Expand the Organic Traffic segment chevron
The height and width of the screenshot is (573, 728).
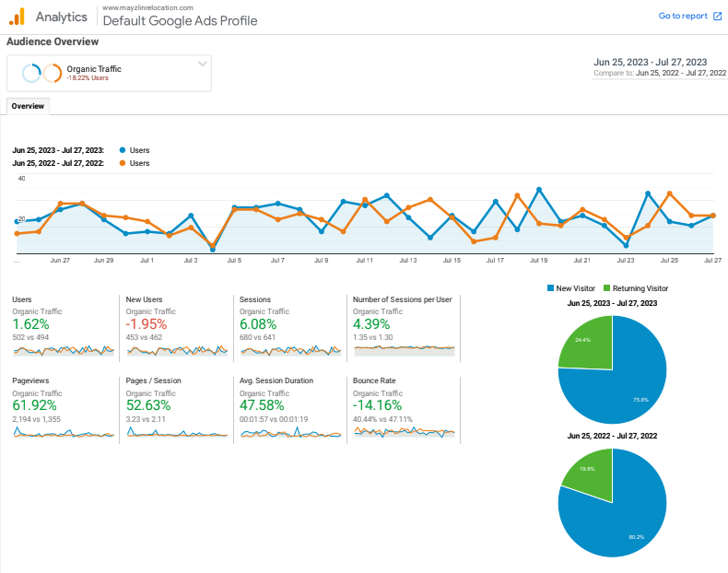tap(202, 64)
